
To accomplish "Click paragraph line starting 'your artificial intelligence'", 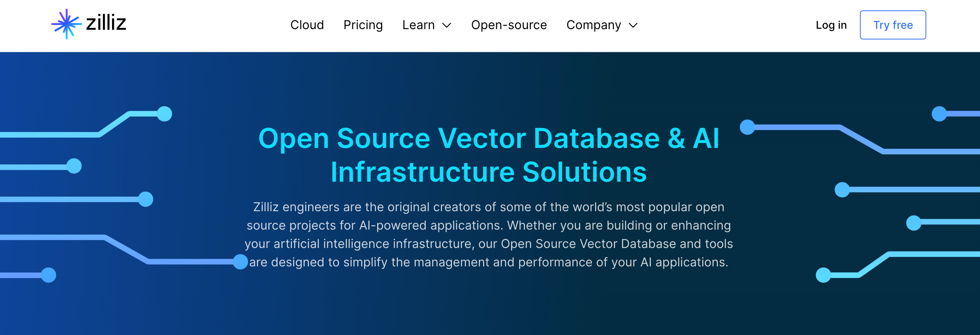I will click(x=489, y=244).
